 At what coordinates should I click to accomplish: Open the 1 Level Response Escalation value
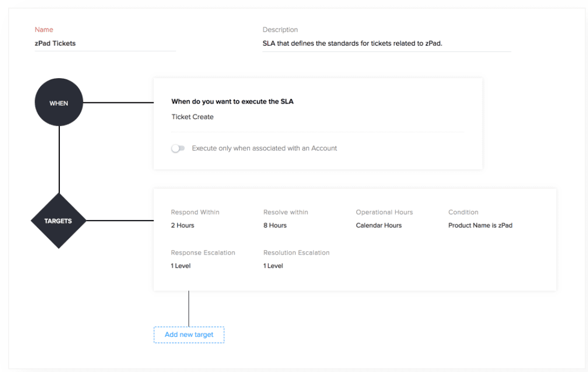coord(180,266)
